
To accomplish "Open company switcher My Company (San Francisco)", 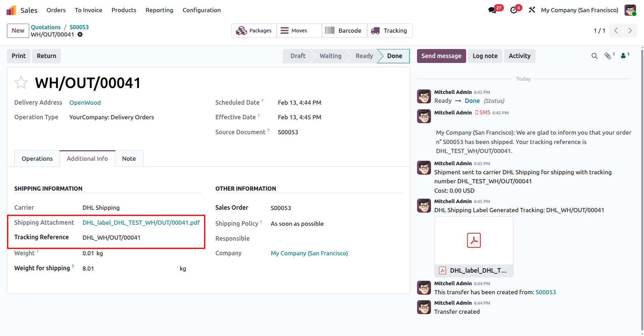I will tap(580, 10).
